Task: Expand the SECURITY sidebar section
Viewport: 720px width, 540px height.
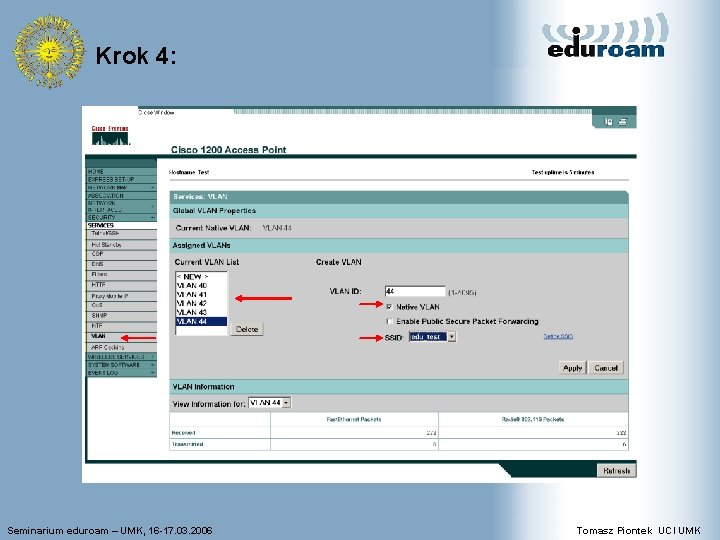Action: tap(121, 217)
